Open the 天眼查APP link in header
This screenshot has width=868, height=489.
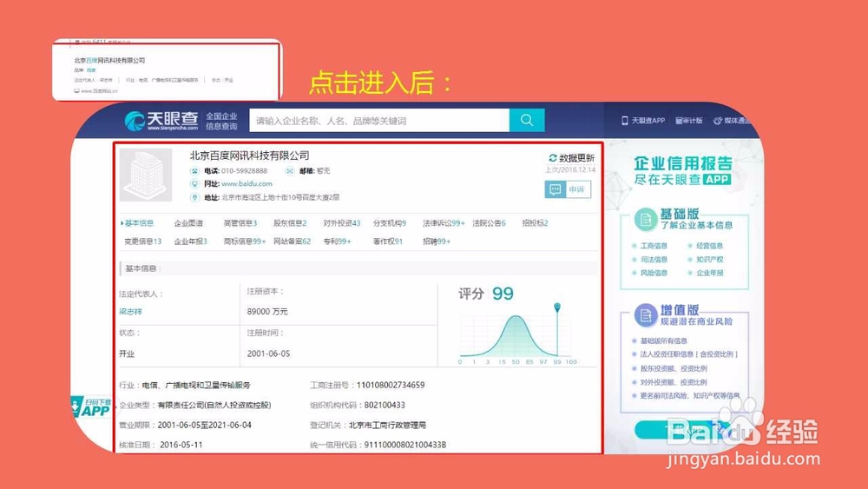pos(648,120)
